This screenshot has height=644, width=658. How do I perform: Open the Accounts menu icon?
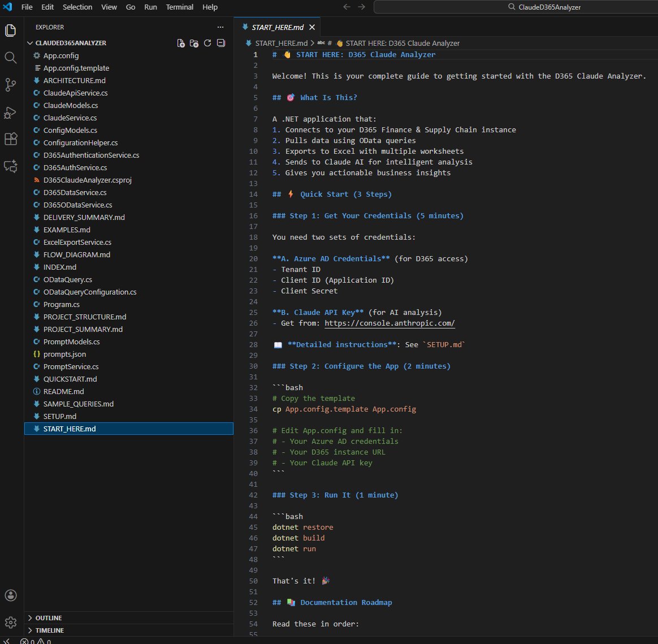[x=11, y=595]
